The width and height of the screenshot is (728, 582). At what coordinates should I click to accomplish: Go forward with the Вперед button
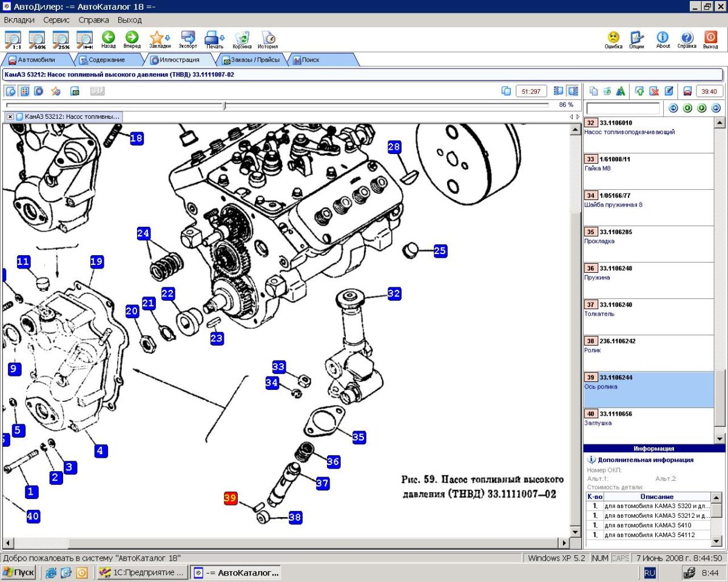coord(132,40)
